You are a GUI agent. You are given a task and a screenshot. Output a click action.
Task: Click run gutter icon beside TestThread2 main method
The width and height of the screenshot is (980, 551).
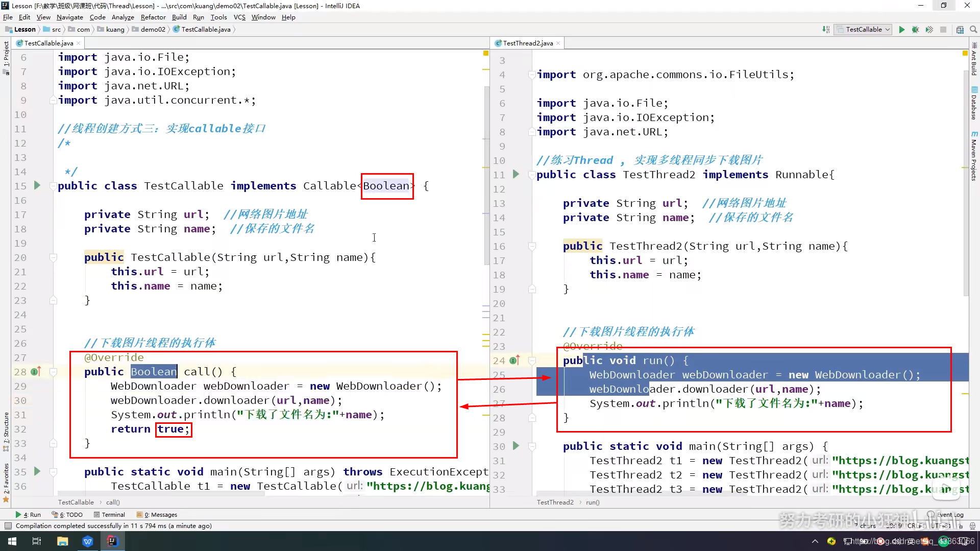pyautogui.click(x=516, y=446)
